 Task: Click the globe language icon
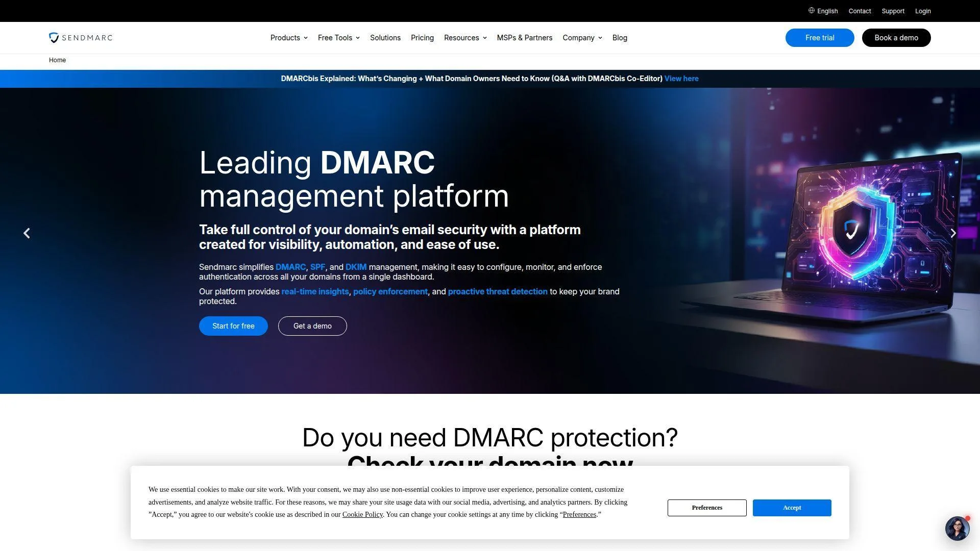[811, 11]
